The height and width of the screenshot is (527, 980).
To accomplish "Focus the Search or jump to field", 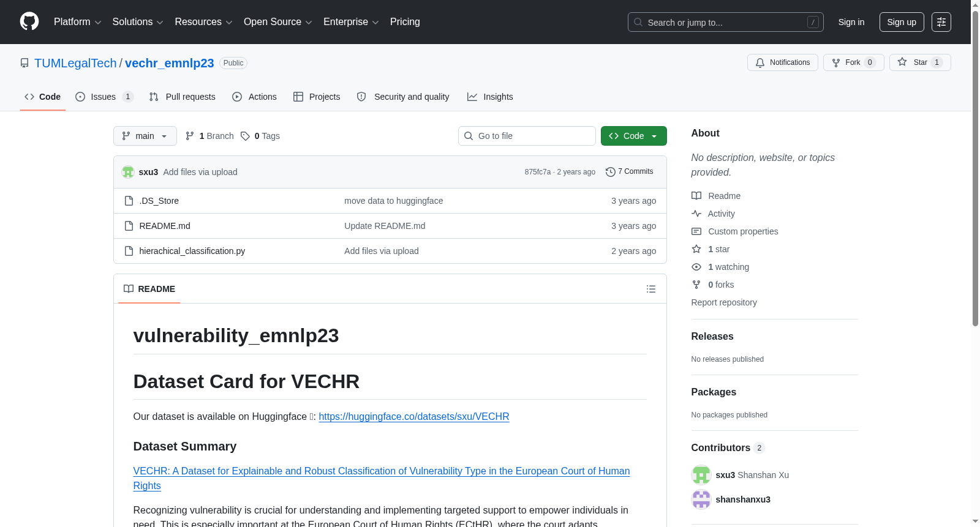I will coord(726,22).
